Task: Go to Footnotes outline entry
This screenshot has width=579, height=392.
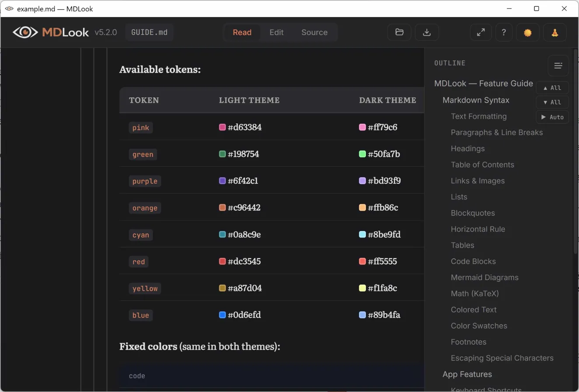Action: point(469,342)
